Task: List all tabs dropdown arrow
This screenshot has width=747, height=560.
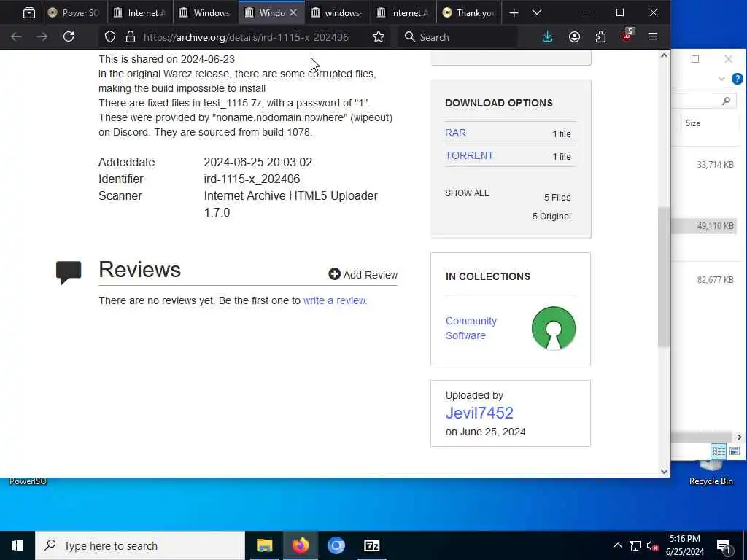Action: [x=537, y=13]
